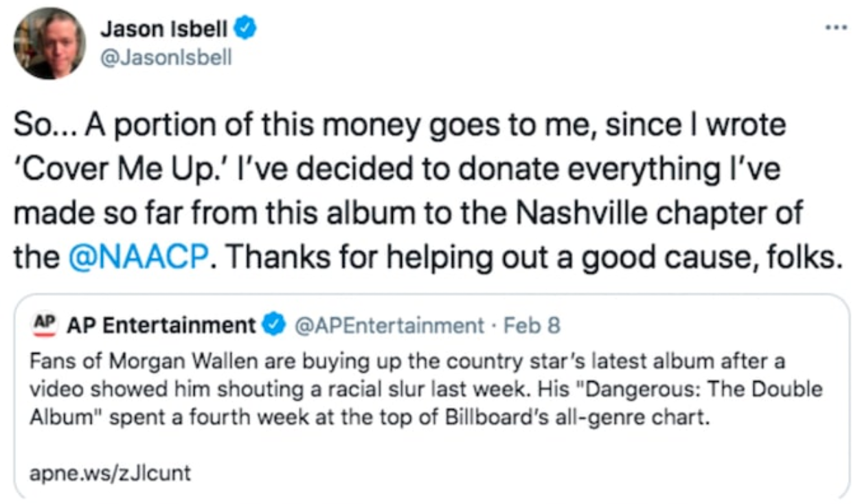This screenshot has width=860, height=504.
Task: Click the AP logo in the quoted tweet
Action: [x=44, y=325]
